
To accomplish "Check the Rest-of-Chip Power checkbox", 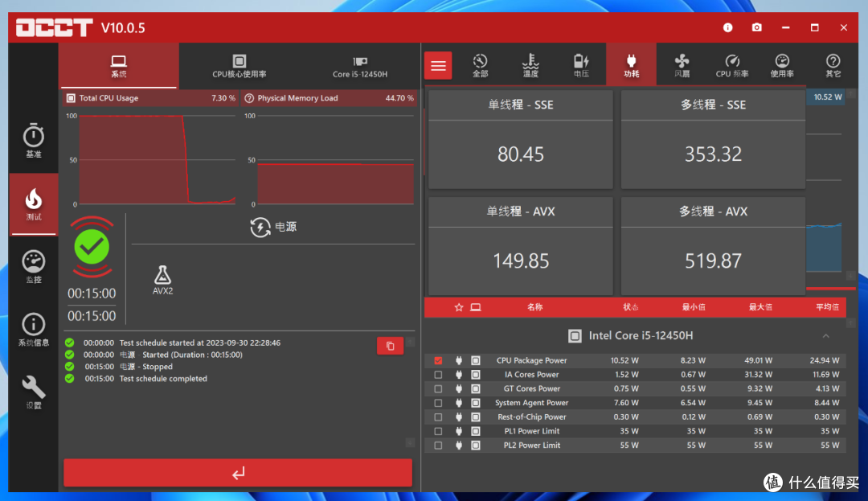I will click(439, 417).
